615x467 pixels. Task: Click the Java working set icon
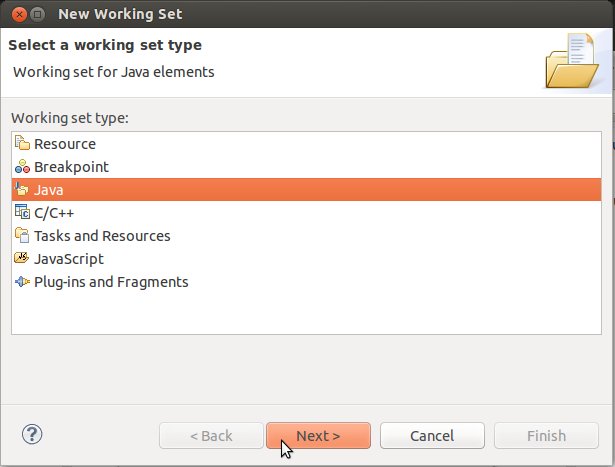22,189
